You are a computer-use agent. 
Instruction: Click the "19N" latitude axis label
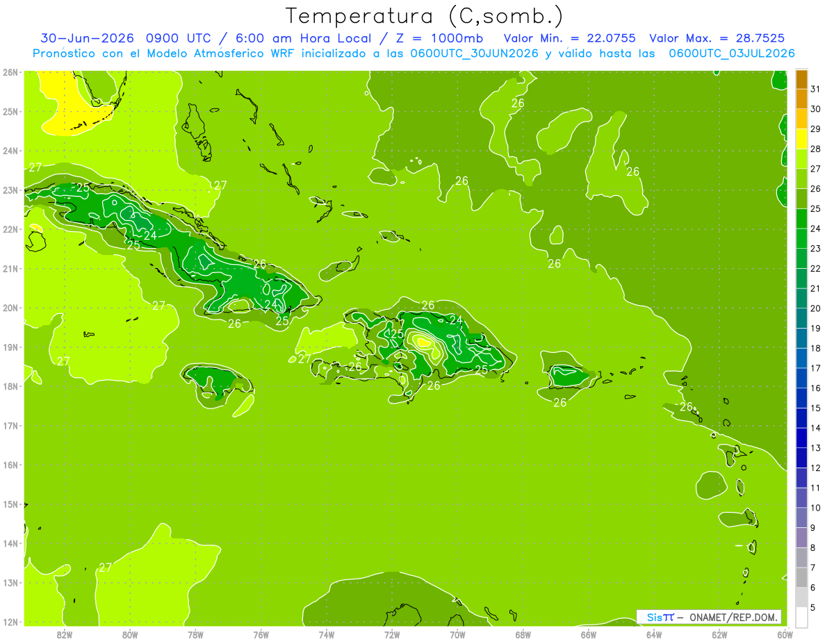click(10, 347)
